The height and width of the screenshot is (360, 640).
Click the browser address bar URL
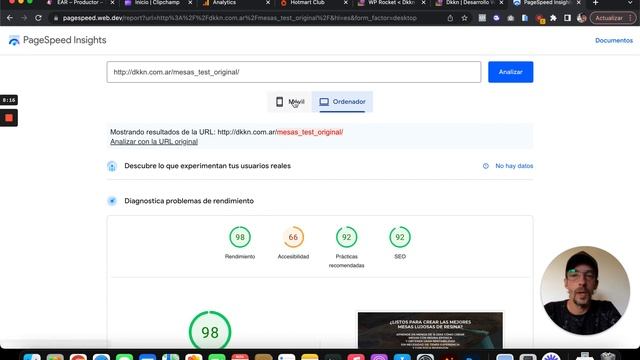240,18
